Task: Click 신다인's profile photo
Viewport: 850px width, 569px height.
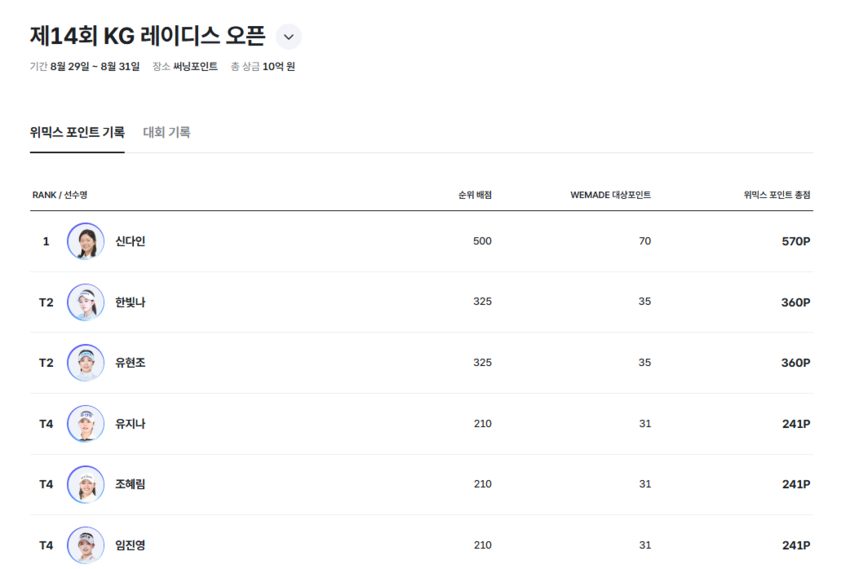Action: (x=86, y=241)
